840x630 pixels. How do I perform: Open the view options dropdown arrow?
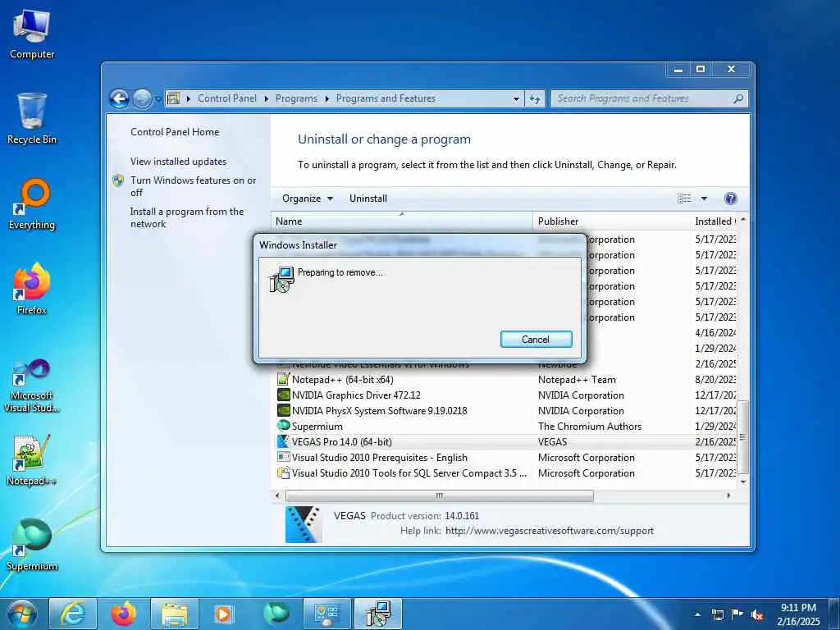pyautogui.click(x=704, y=199)
